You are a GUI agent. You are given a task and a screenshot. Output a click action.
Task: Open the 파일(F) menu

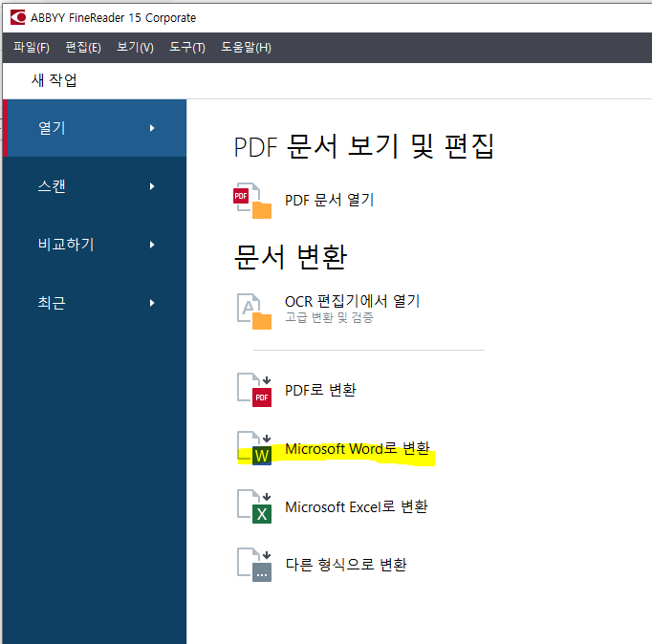pyautogui.click(x=32, y=48)
